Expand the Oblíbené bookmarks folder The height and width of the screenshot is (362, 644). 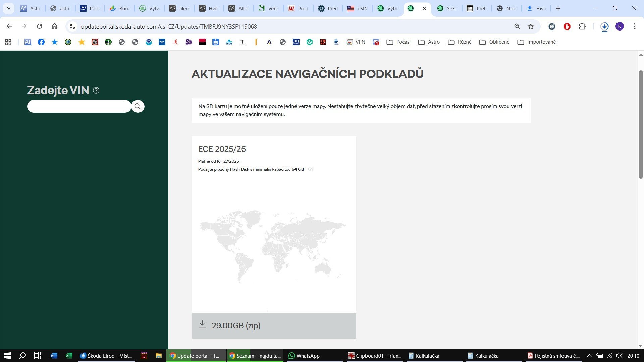pyautogui.click(x=494, y=42)
